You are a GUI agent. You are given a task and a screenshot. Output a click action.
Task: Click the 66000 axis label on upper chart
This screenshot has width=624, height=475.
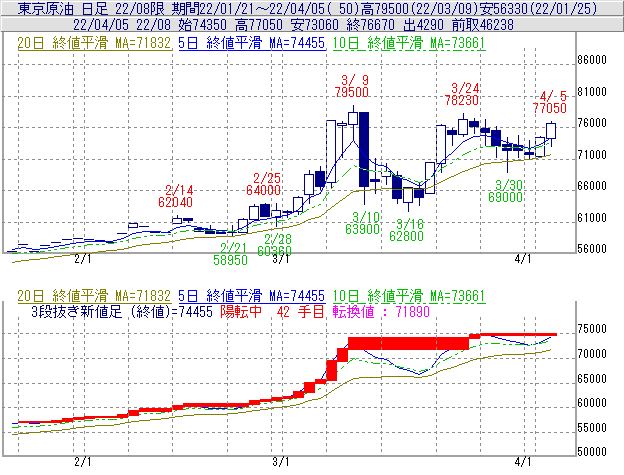pyautogui.click(x=592, y=186)
